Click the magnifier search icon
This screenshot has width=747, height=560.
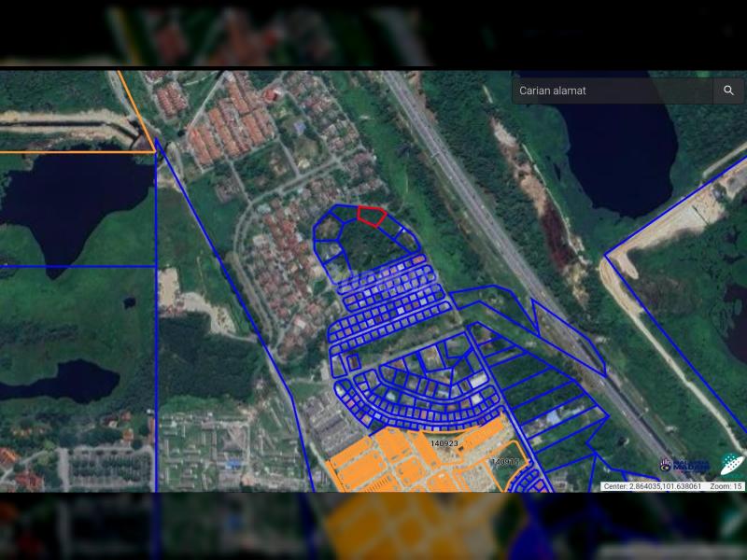pyautogui.click(x=728, y=91)
